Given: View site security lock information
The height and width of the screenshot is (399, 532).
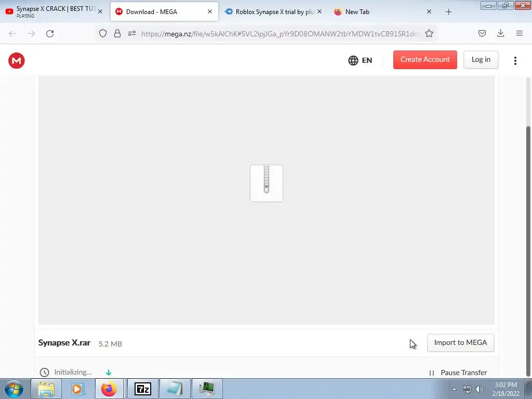Looking at the screenshot, I should coord(117,33).
